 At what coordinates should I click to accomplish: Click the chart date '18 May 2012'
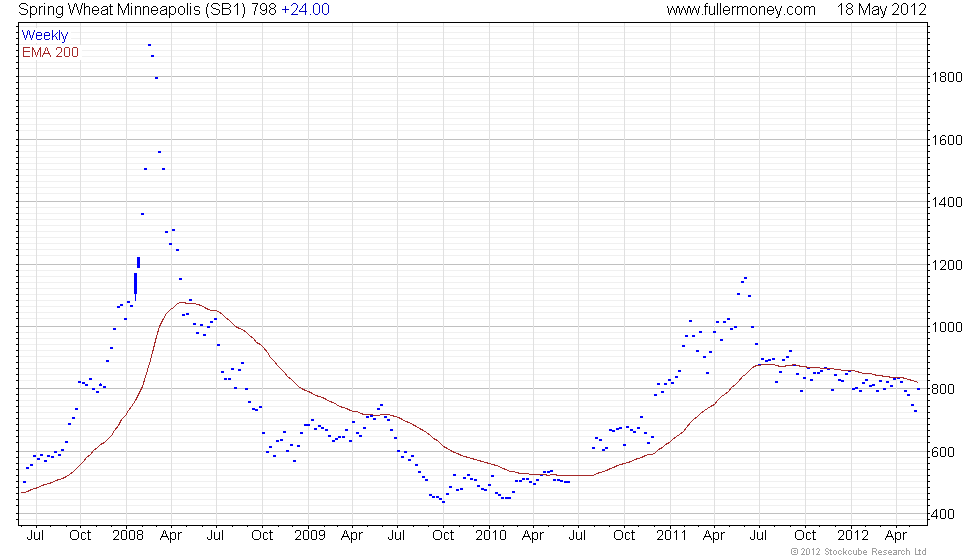[x=881, y=10]
